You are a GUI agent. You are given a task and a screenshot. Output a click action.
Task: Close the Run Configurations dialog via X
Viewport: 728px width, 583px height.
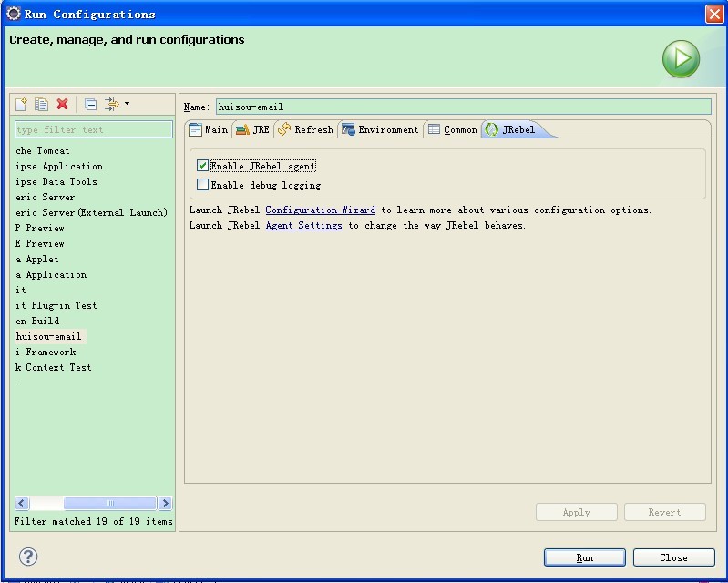714,14
